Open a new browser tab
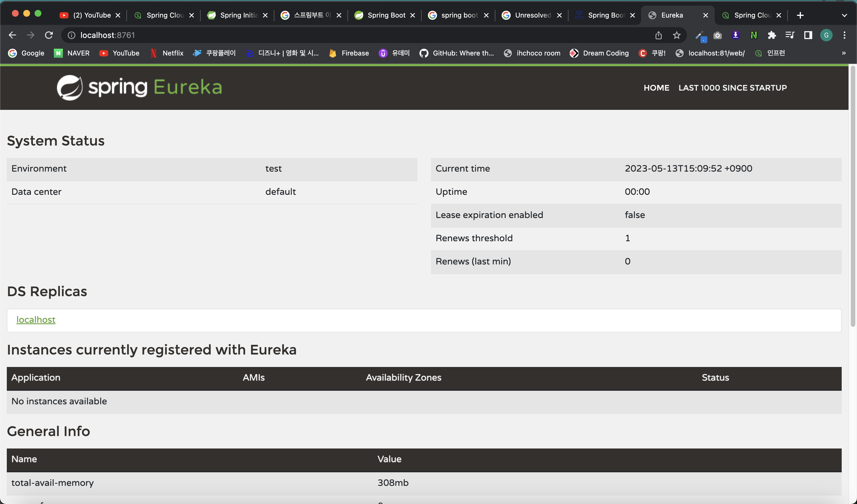This screenshot has width=857, height=504. click(800, 15)
